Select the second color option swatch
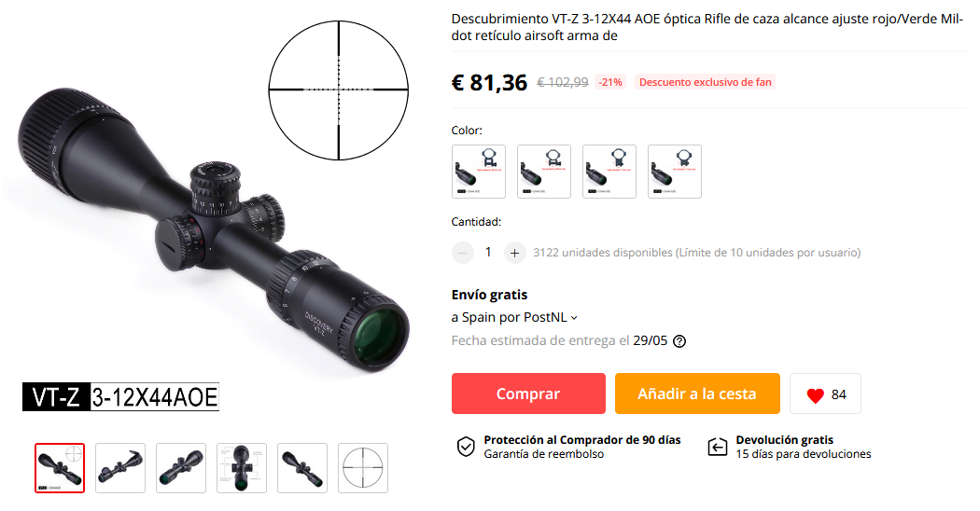980x511 pixels. tap(544, 172)
